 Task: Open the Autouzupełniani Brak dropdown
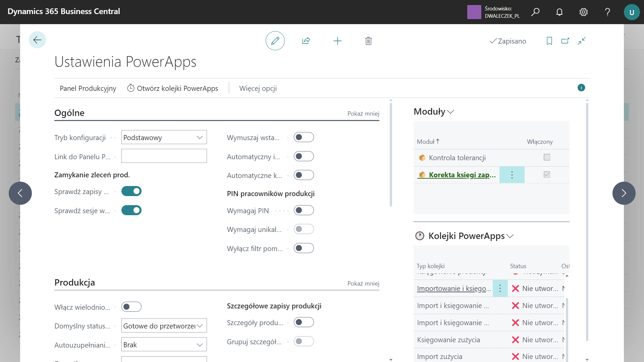pos(164,345)
